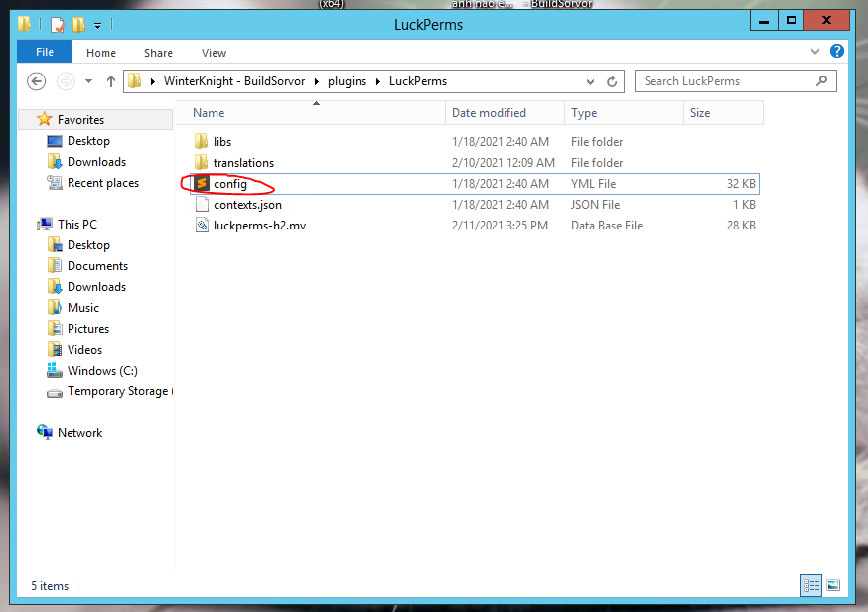Screen dimensions: 868x612
Task: Open the Help question mark icon
Action: (x=837, y=51)
